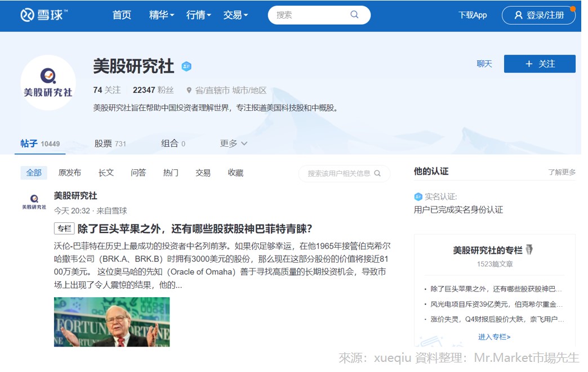
Task: Filter posts by 交易
Action: (x=203, y=173)
